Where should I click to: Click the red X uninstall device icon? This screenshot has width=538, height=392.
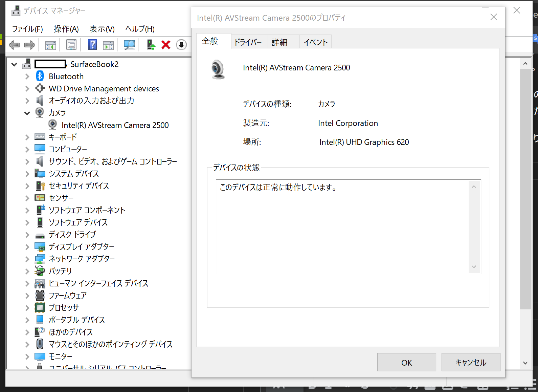pyautogui.click(x=166, y=45)
